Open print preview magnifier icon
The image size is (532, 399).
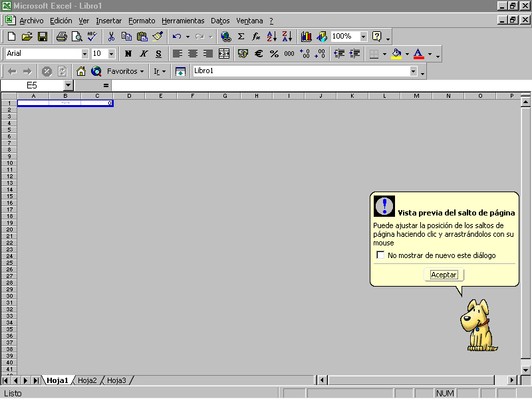click(77, 37)
